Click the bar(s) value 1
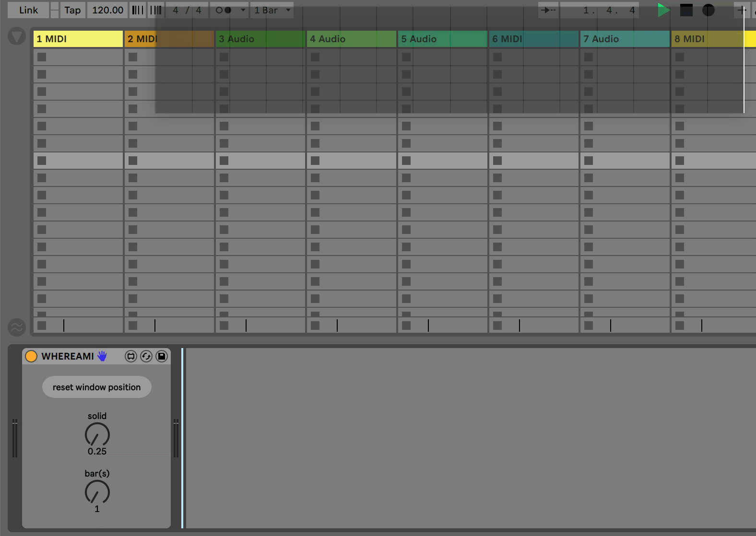 (97, 509)
